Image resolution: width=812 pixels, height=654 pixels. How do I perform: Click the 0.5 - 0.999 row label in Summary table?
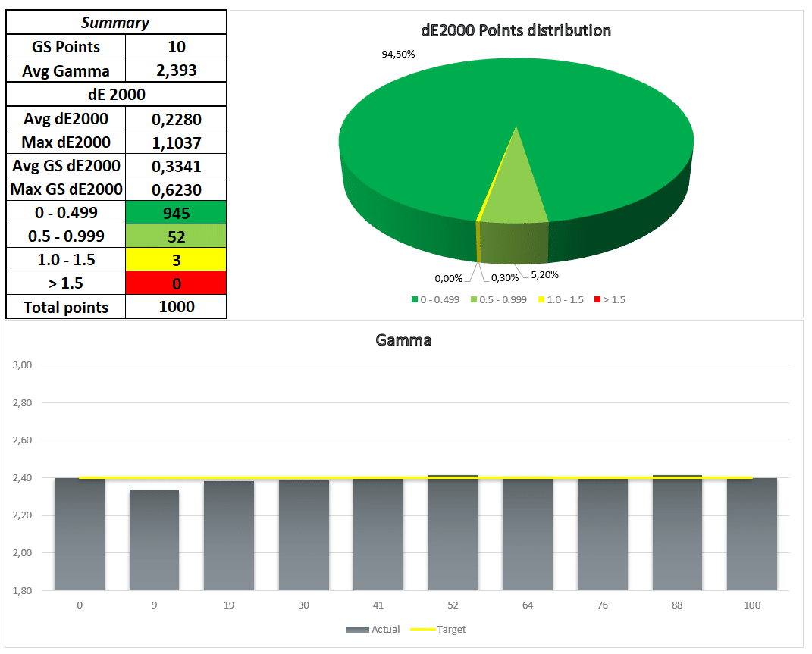(66, 236)
